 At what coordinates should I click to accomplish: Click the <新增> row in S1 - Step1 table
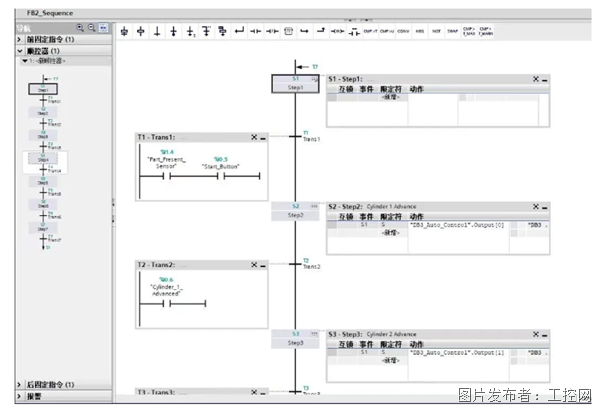[x=390, y=98]
